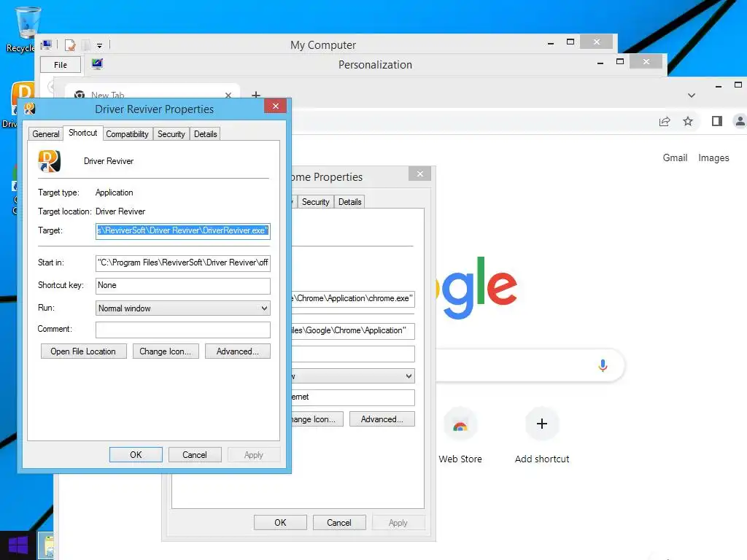Image resolution: width=747 pixels, height=560 pixels.
Task: Close the Driver Reviver Properties dialog
Action: [275, 106]
